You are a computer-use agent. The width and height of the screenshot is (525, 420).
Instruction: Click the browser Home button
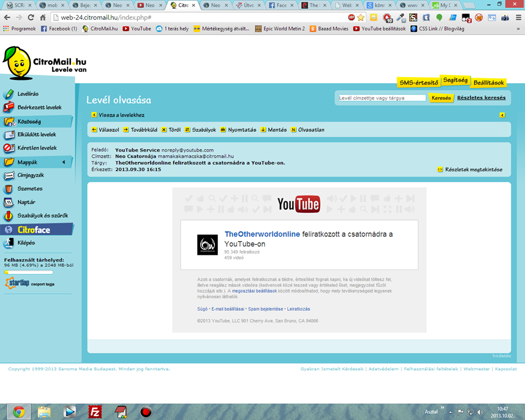click(43, 17)
